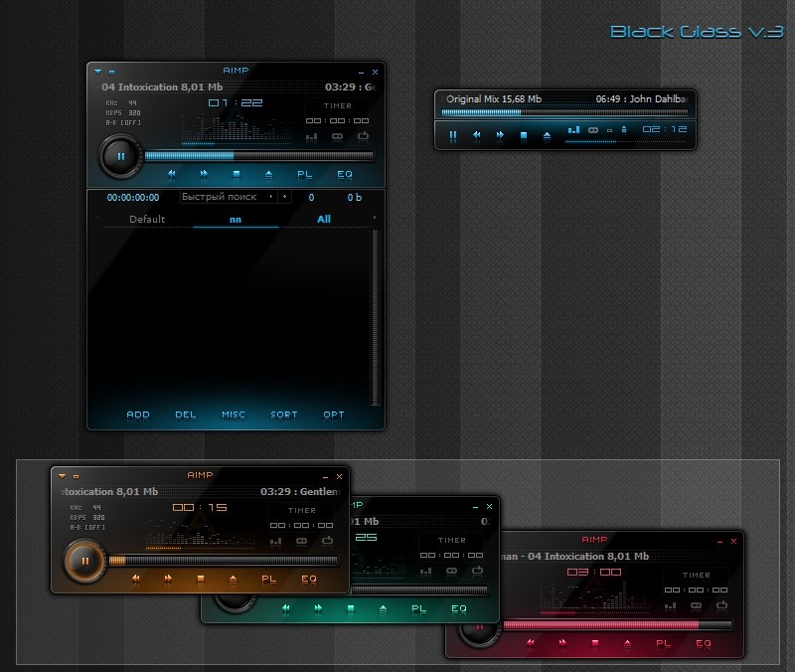This screenshot has height=672, width=795.
Task: Skip to next track in green player
Action: (x=318, y=608)
